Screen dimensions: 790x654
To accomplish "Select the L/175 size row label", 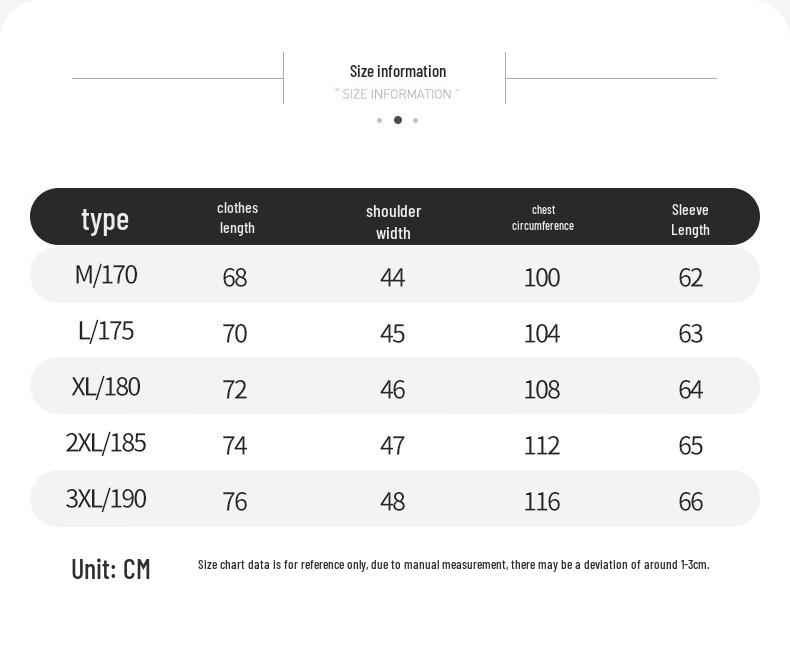I will coord(106,331).
